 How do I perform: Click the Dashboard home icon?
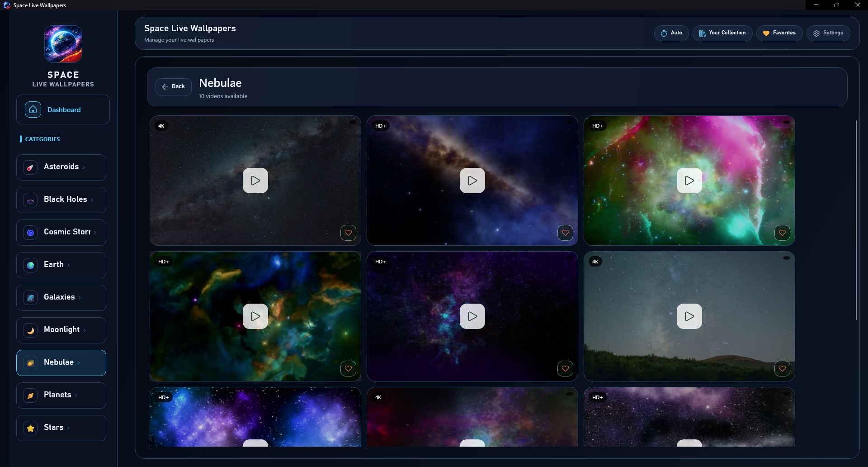[x=33, y=110]
